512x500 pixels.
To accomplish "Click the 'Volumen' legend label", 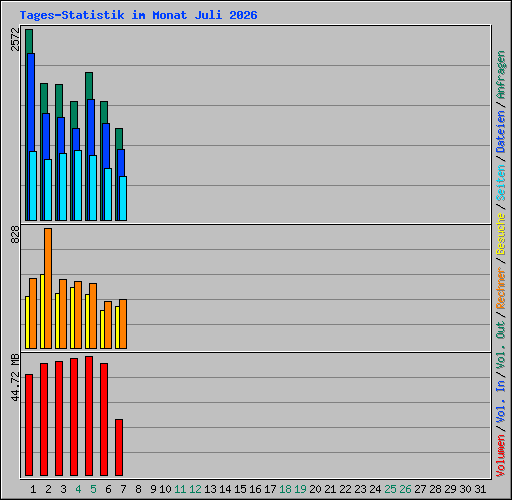I will 501,456.
